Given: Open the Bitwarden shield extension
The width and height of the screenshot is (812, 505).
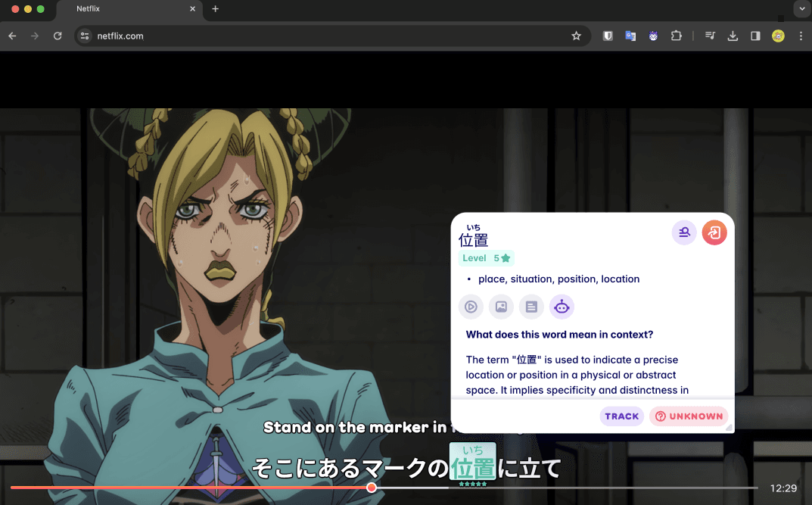Looking at the screenshot, I should (x=608, y=36).
